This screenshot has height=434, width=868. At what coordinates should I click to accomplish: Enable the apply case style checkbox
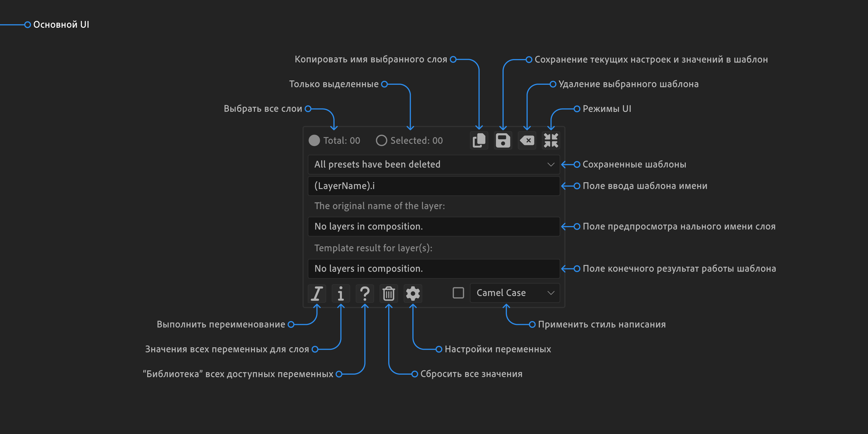point(458,293)
